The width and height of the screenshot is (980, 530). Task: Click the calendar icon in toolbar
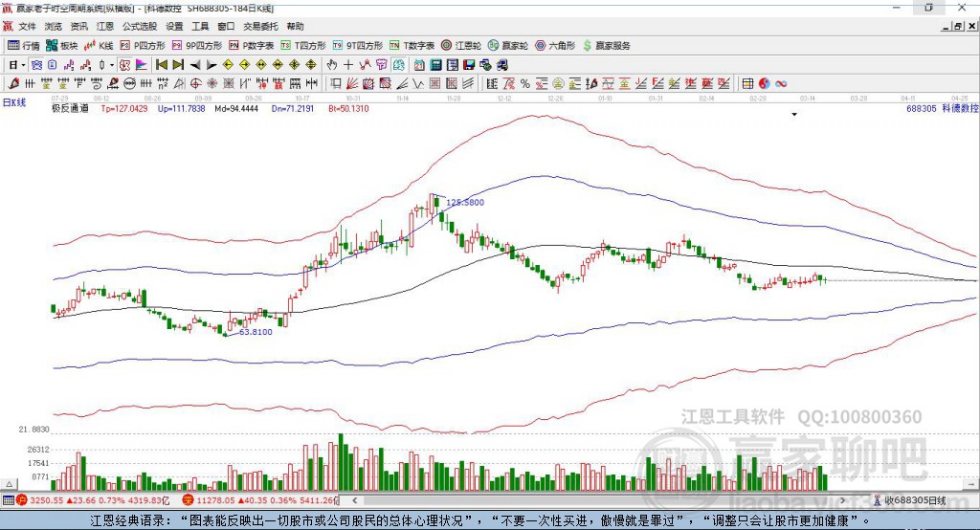pos(419,65)
